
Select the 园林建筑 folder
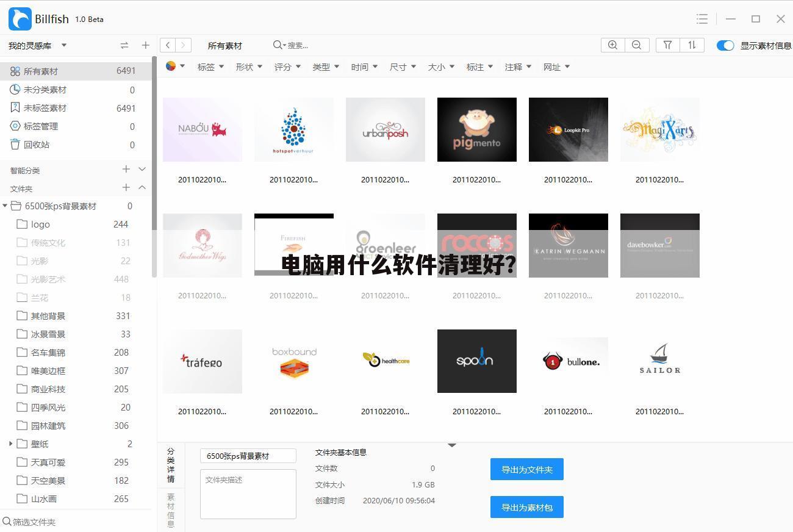76,425
